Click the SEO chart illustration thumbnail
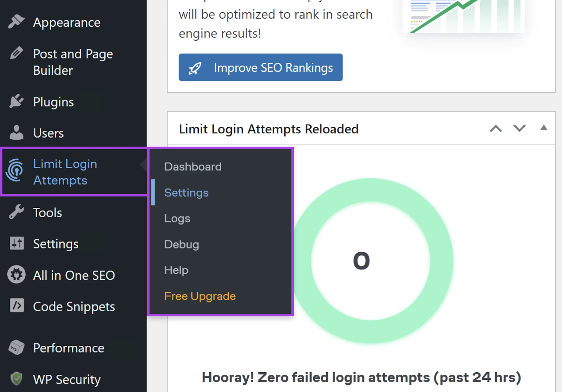 pos(464,16)
